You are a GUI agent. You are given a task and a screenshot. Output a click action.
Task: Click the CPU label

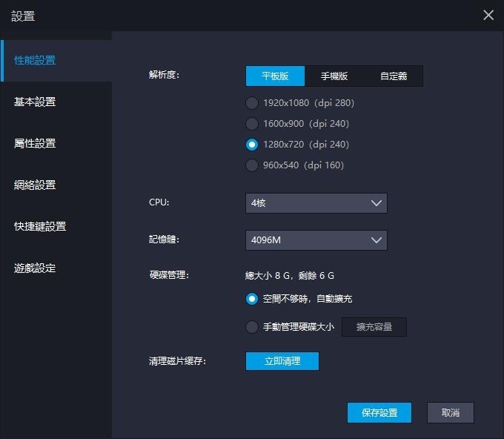pyautogui.click(x=159, y=202)
